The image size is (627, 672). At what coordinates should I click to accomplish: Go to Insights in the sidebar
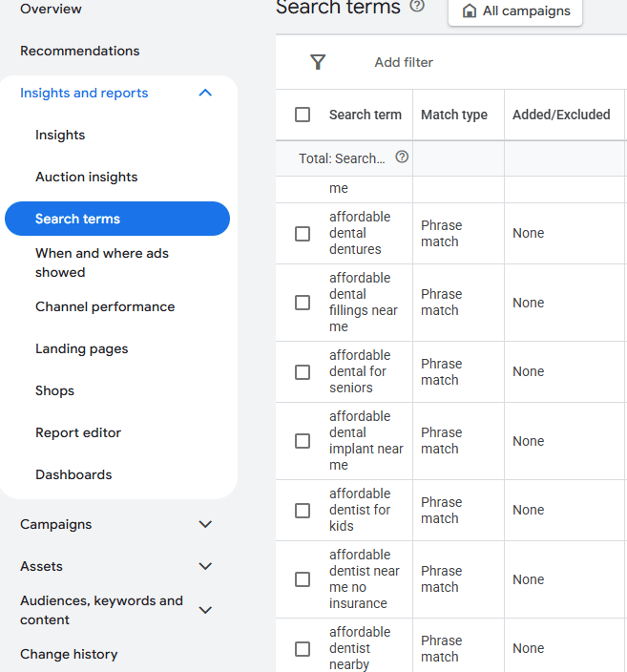60,135
